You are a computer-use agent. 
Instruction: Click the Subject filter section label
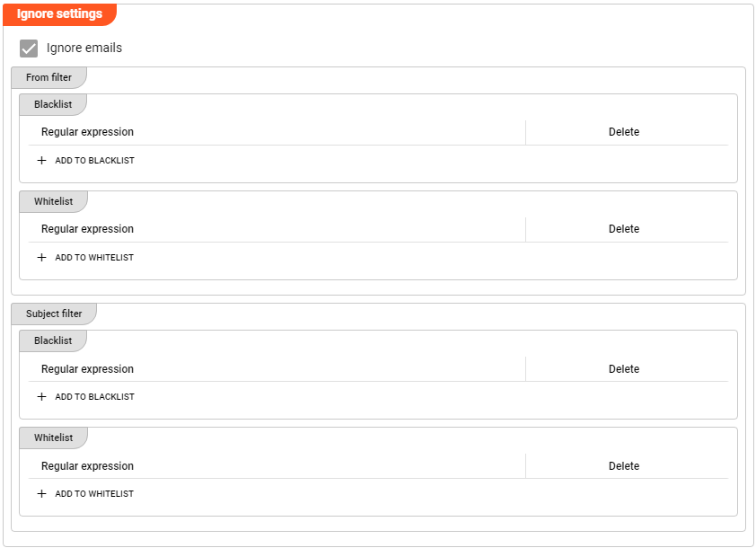pyautogui.click(x=54, y=314)
